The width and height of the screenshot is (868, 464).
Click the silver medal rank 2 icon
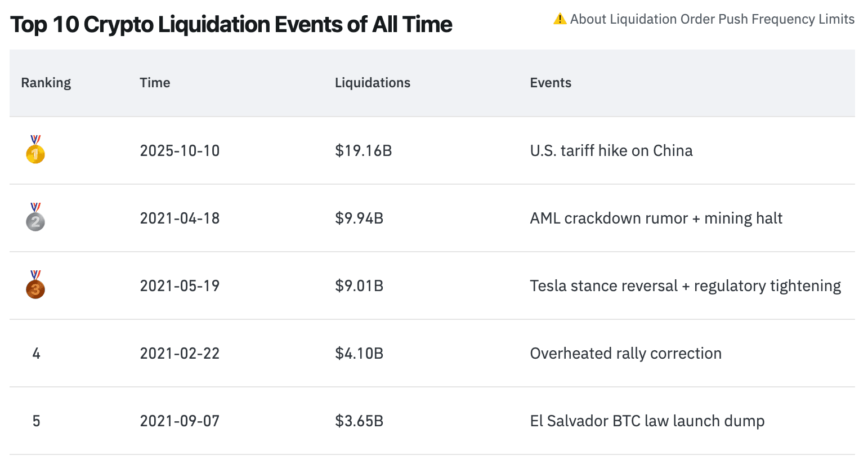35,218
